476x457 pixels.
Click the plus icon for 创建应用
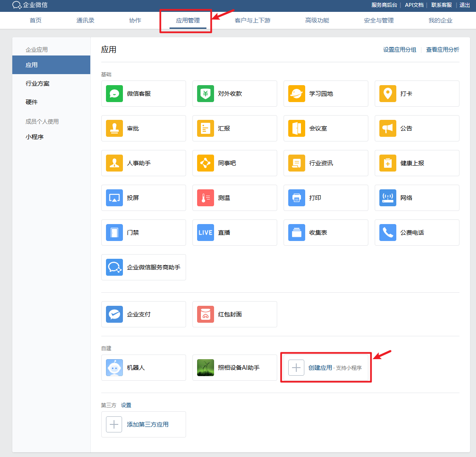pos(296,368)
